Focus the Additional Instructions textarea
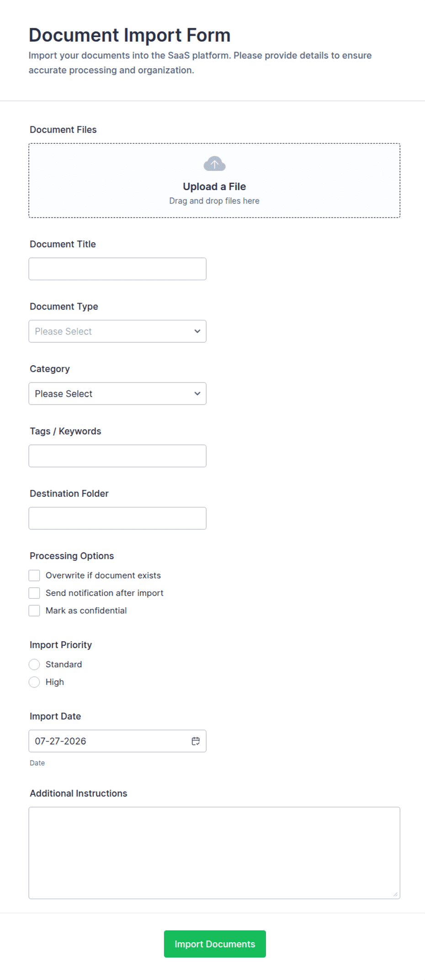Screen dimensions: 425x980 coord(214,853)
